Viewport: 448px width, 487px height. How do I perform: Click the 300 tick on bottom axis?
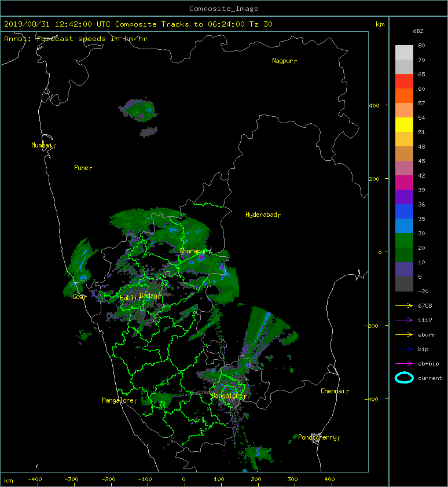click(x=292, y=479)
